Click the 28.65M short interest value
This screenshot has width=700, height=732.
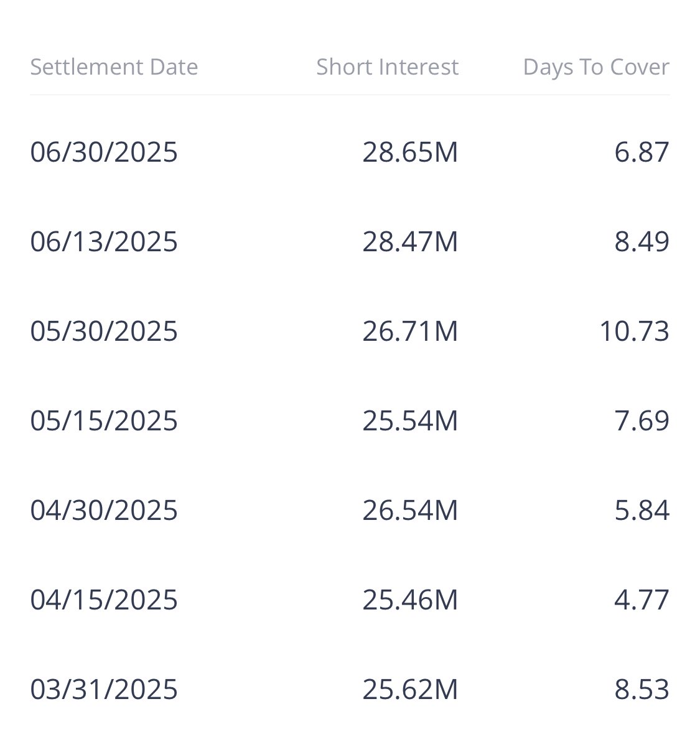(x=410, y=152)
